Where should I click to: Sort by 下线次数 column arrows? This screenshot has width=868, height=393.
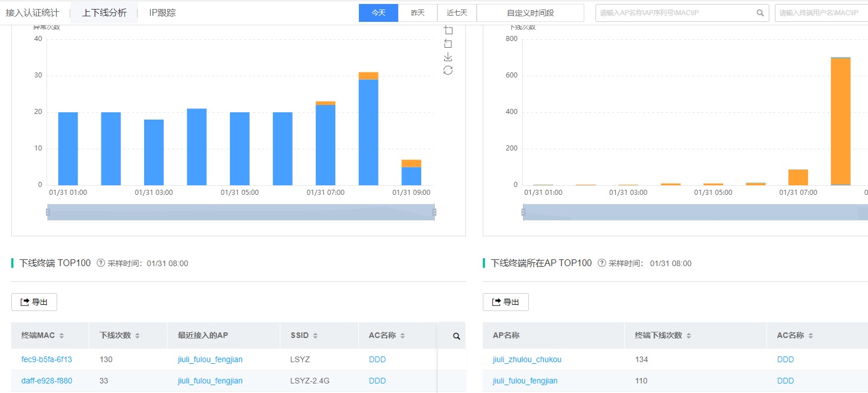click(137, 336)
